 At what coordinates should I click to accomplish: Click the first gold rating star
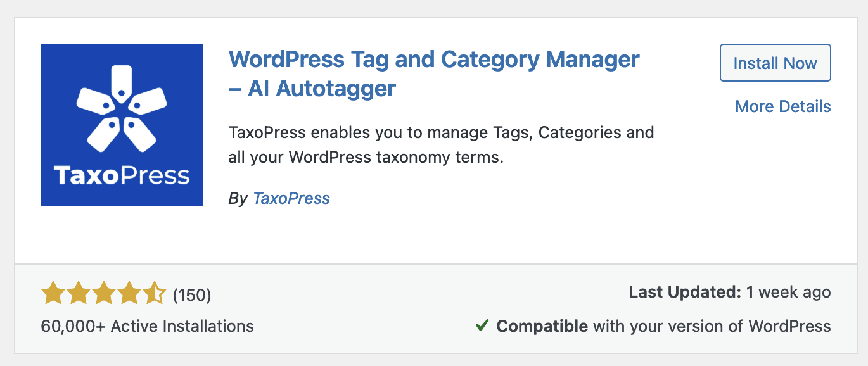point(53,294)
